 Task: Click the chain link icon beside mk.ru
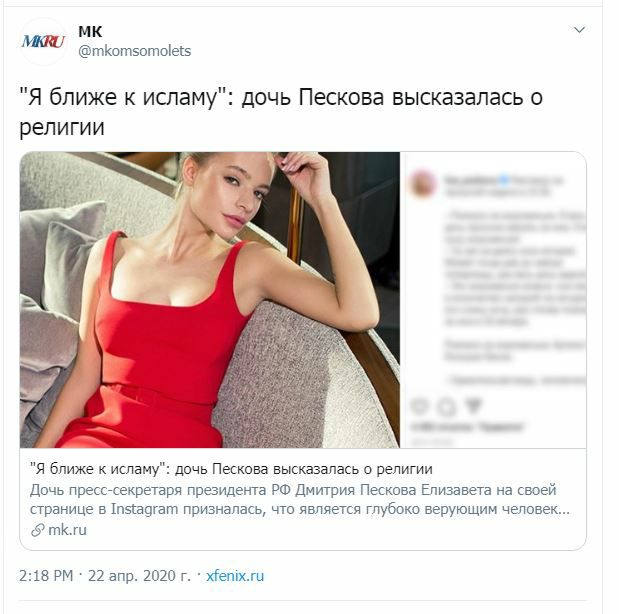tap(38, 530)
